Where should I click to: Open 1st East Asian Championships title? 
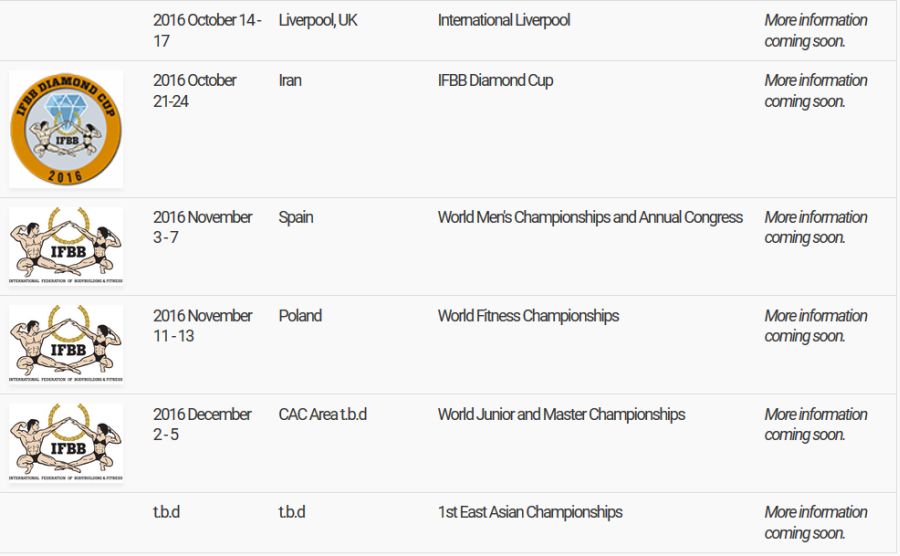530,512
